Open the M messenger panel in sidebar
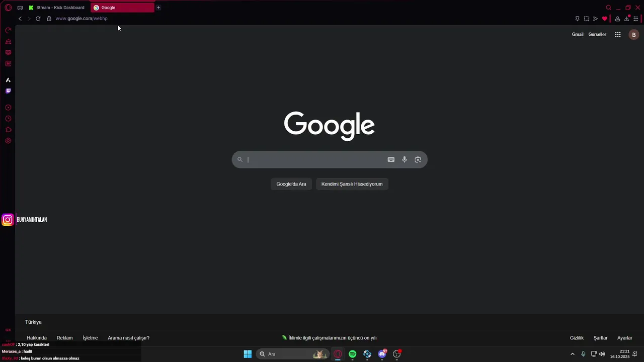The width and height of the screenshot is (644, 362). click(x=8, y=64)
